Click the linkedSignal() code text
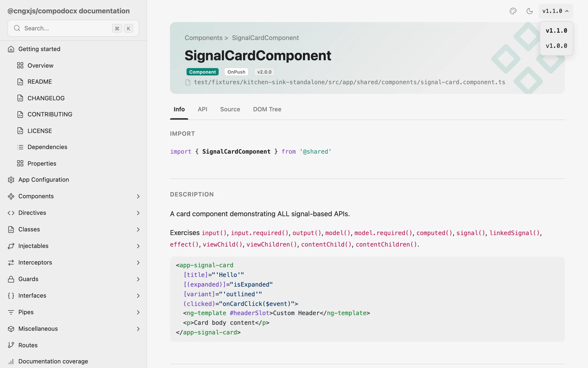This screenshot has width=588, height=368. (x=515, y=233)
